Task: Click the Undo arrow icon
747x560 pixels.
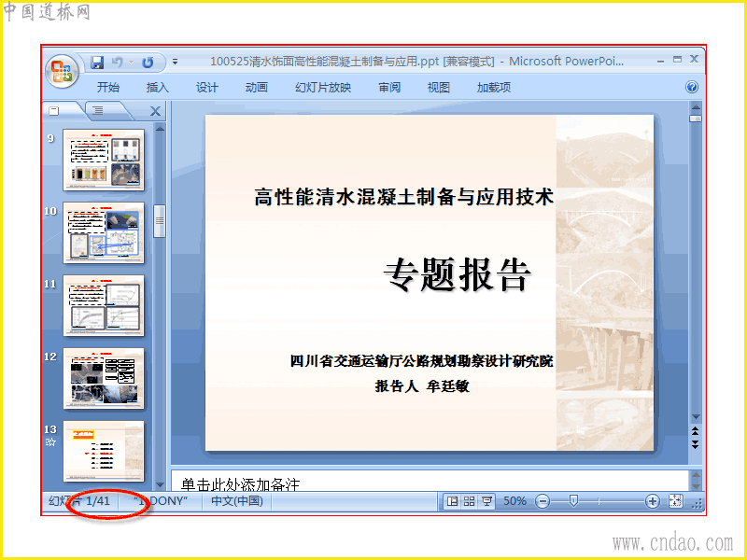Action: point(118,63)
